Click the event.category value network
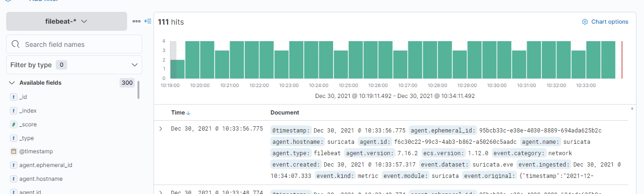The image size is (644, 194). point(560,153)
